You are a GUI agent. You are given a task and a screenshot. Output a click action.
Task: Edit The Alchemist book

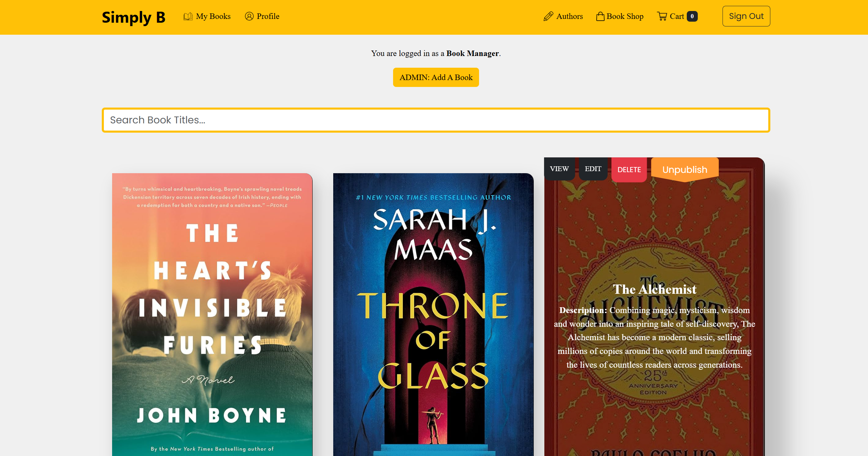[593, 169]
